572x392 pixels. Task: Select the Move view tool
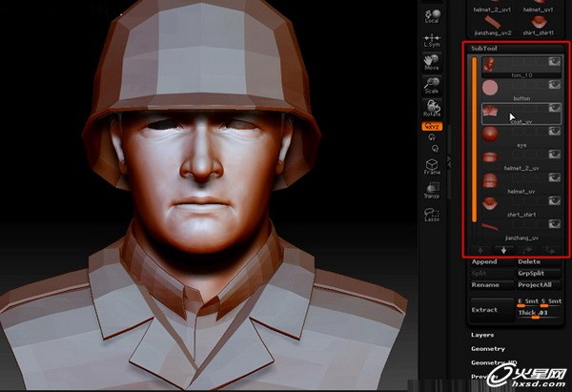(432, 62)
